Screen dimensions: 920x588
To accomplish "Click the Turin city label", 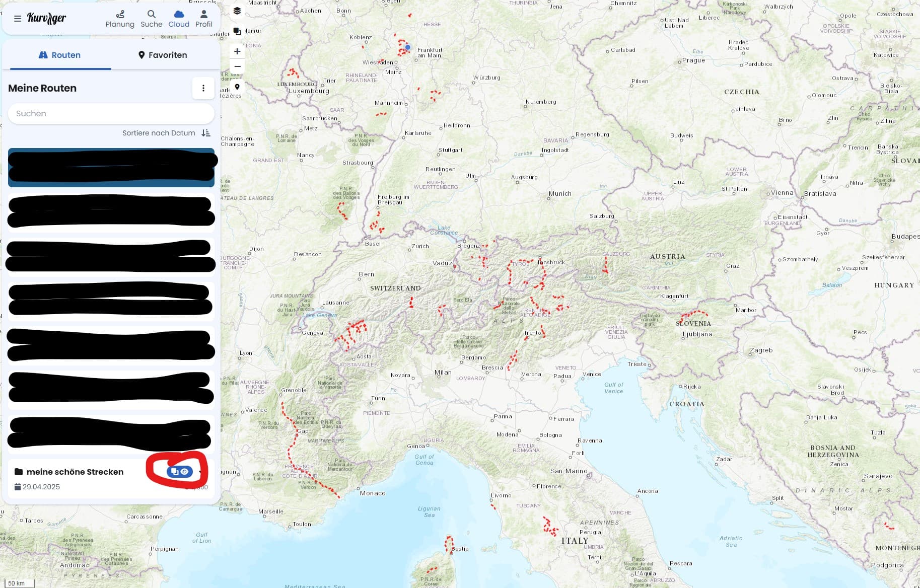I will pyautogui.click(x=378, y=398).
